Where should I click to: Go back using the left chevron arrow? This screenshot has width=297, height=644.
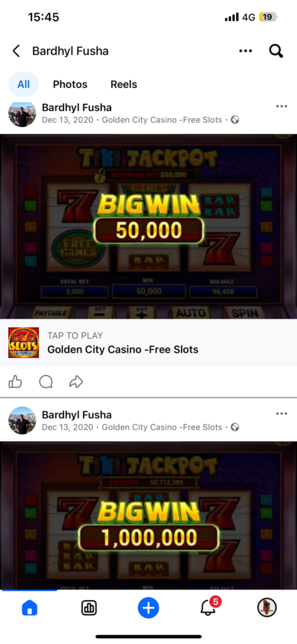tap(16, 51)
